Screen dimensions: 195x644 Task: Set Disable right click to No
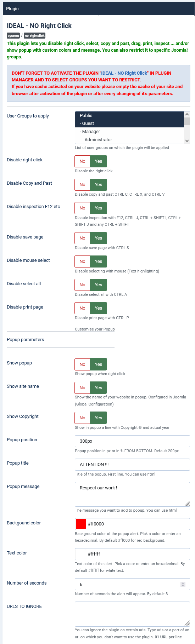click(x=82, y=161)
